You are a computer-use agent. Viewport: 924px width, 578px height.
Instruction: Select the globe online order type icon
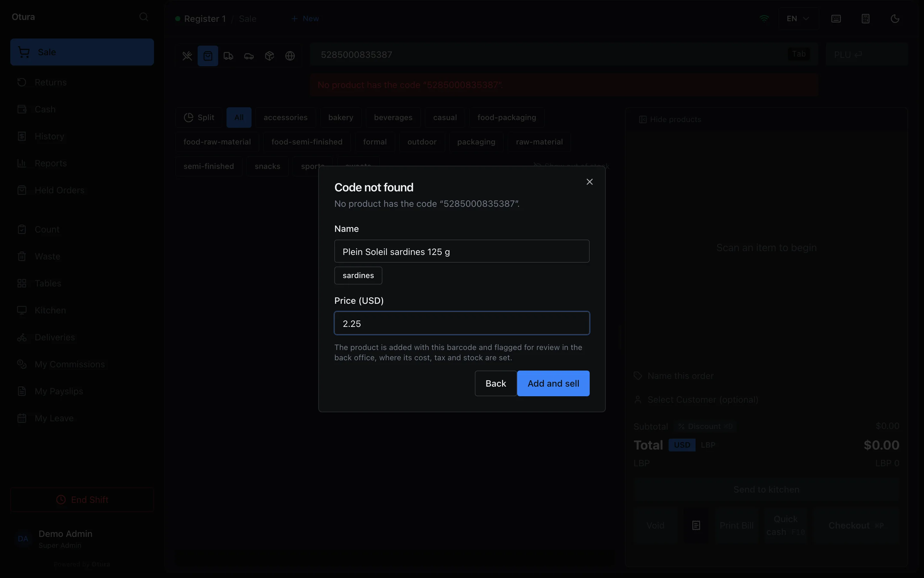point(290,56)
